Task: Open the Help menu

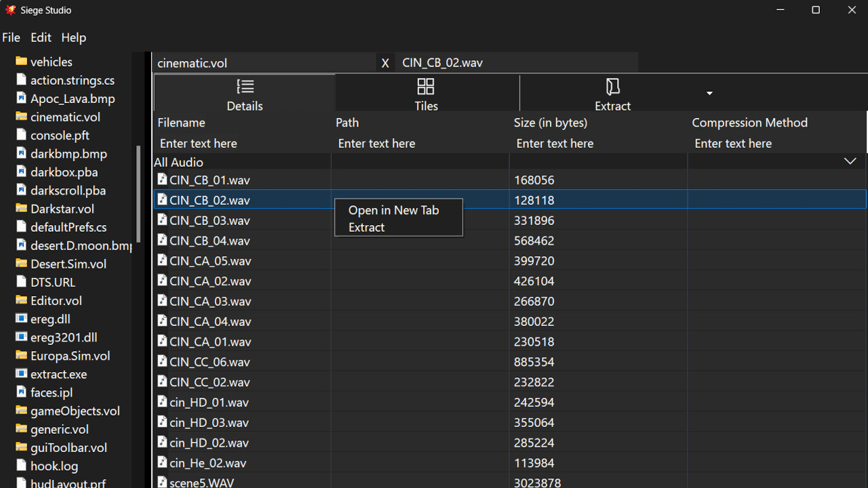Action: (x=73, y=37)
